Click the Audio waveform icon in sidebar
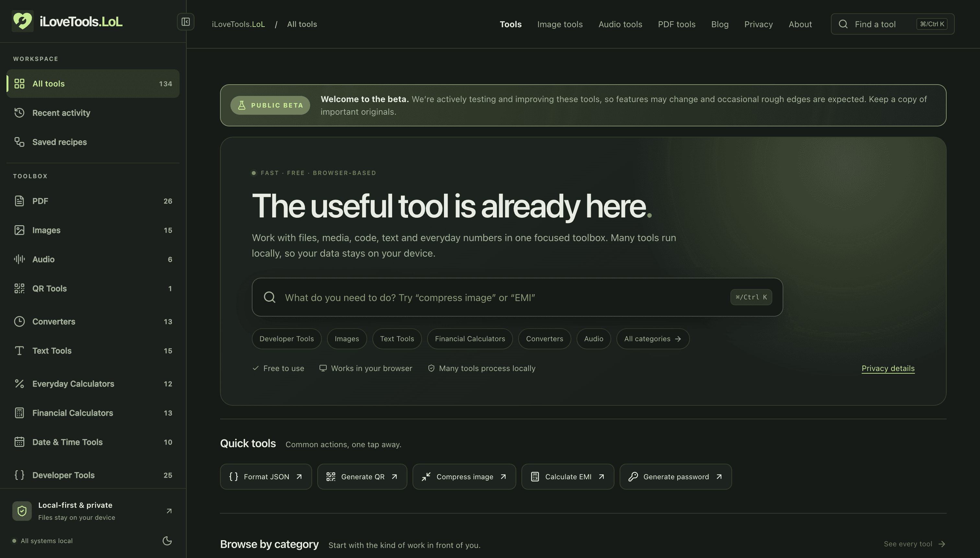Viewport: 980px width, 558px height. click(19, 259)
